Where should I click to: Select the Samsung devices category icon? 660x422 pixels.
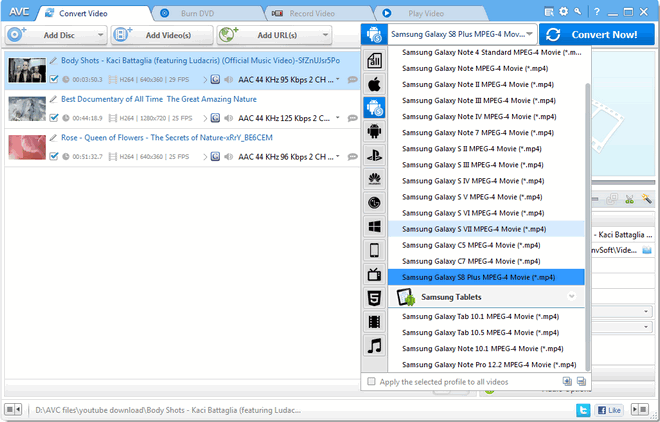pos(374,108)
